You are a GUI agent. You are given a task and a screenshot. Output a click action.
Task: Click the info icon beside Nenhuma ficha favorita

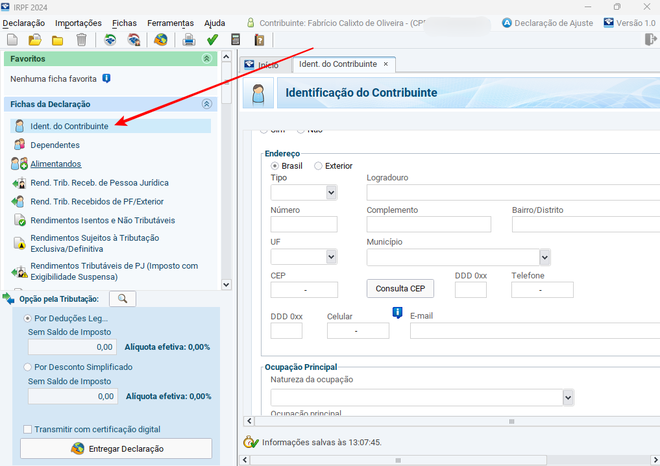[106, 78]
